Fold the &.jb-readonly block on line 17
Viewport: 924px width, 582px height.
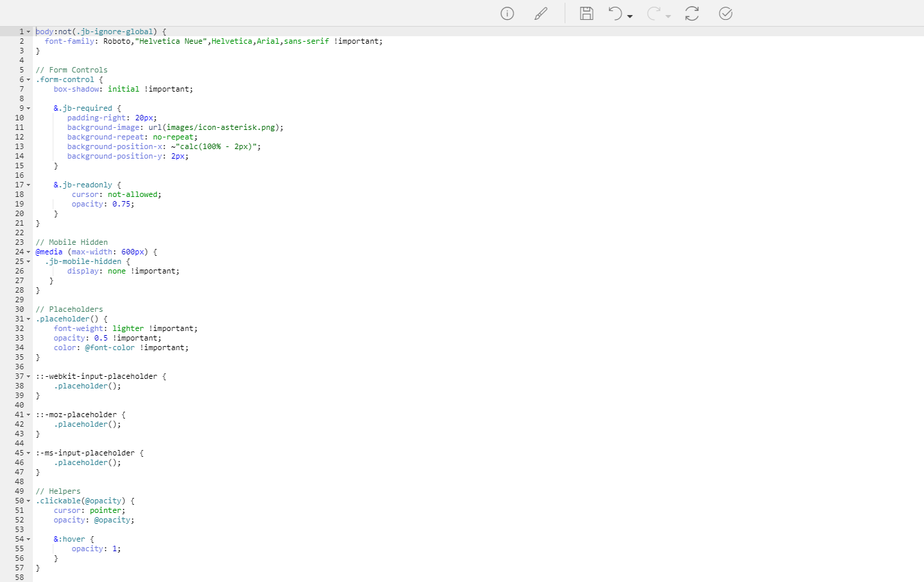tap(29, 185)
